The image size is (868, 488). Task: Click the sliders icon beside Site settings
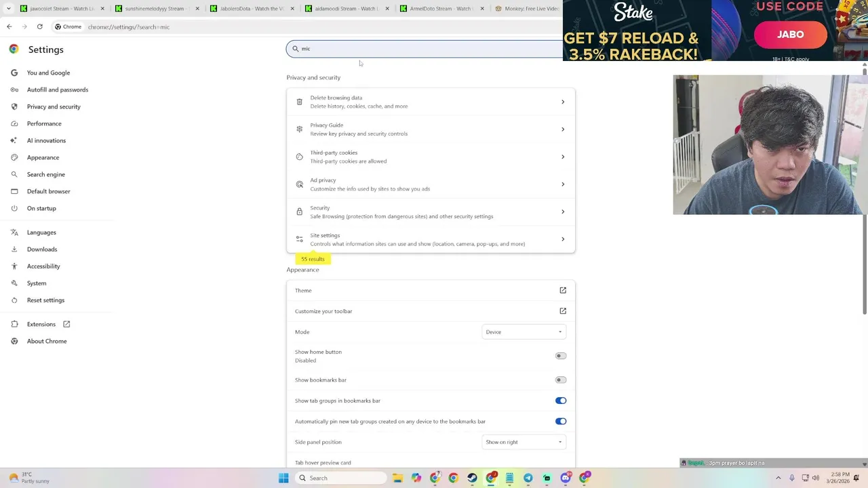click(x=299, y=239)
